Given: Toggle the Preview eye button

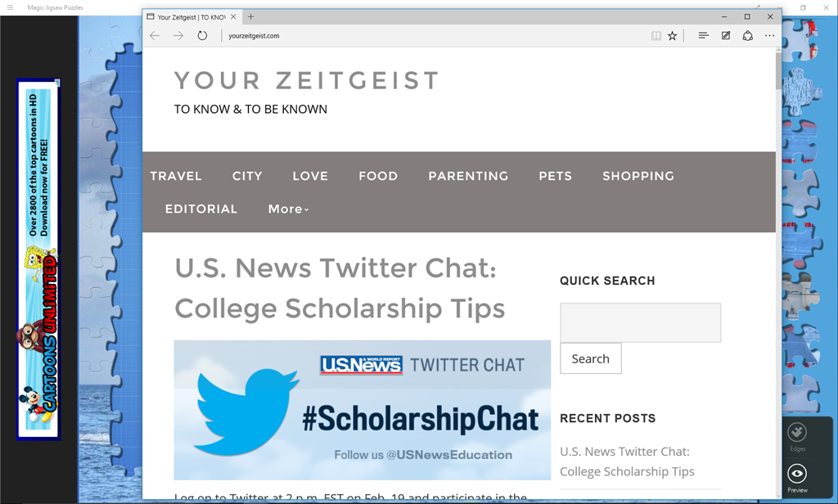Looking at the screenshot, I should (797, 478).
